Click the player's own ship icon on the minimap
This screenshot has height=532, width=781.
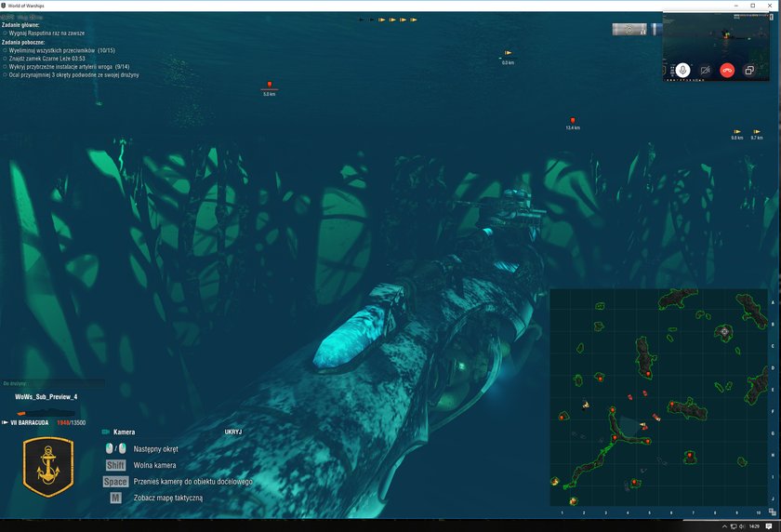pos(642,425)
